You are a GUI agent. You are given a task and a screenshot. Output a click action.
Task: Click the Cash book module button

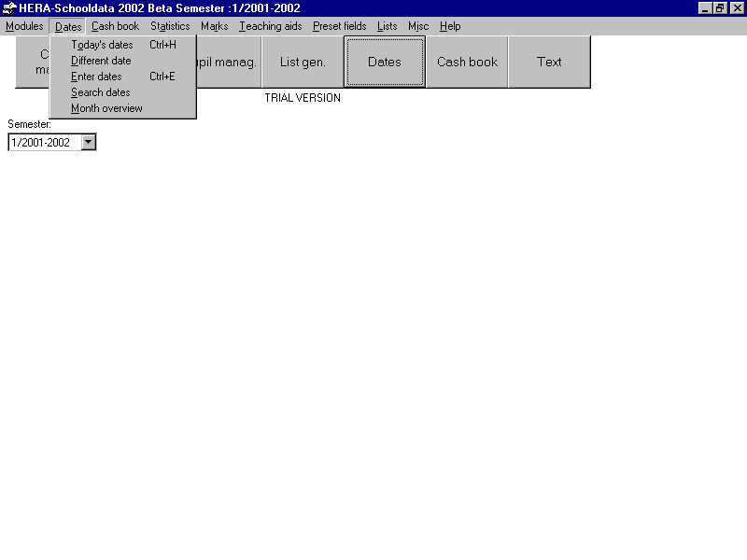pos(467,62)
